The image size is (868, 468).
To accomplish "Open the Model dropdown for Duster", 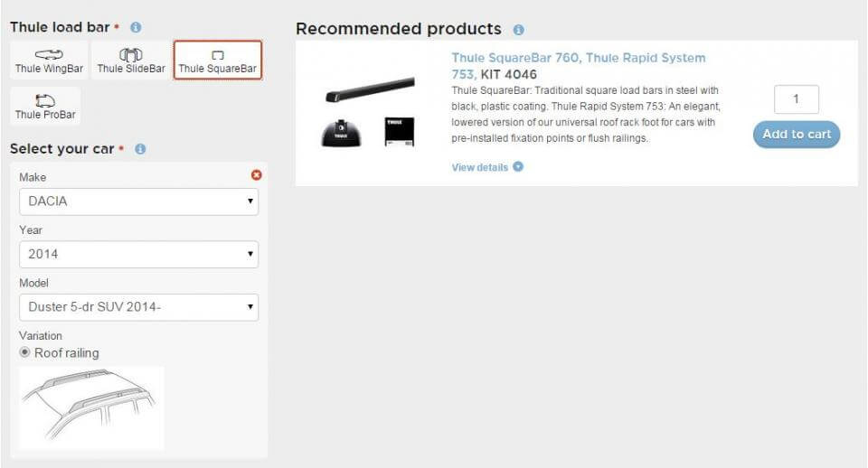I will point(138,306).
